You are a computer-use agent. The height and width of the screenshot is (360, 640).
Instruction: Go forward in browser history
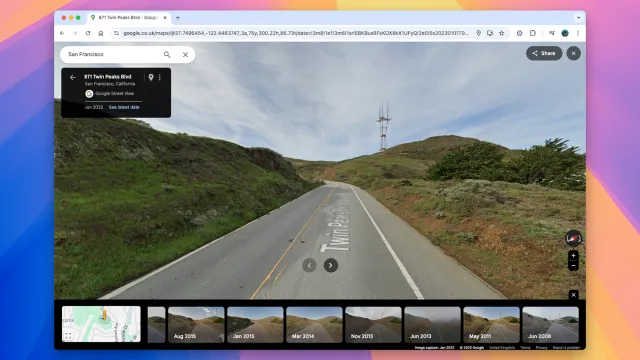click(x=75, y=33)
